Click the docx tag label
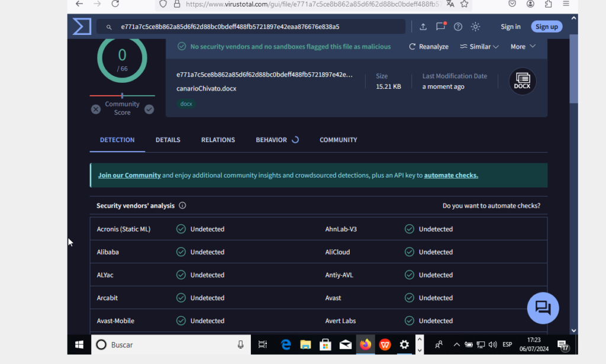The width and height of the screenshot is (606, 364). [186, 104]
